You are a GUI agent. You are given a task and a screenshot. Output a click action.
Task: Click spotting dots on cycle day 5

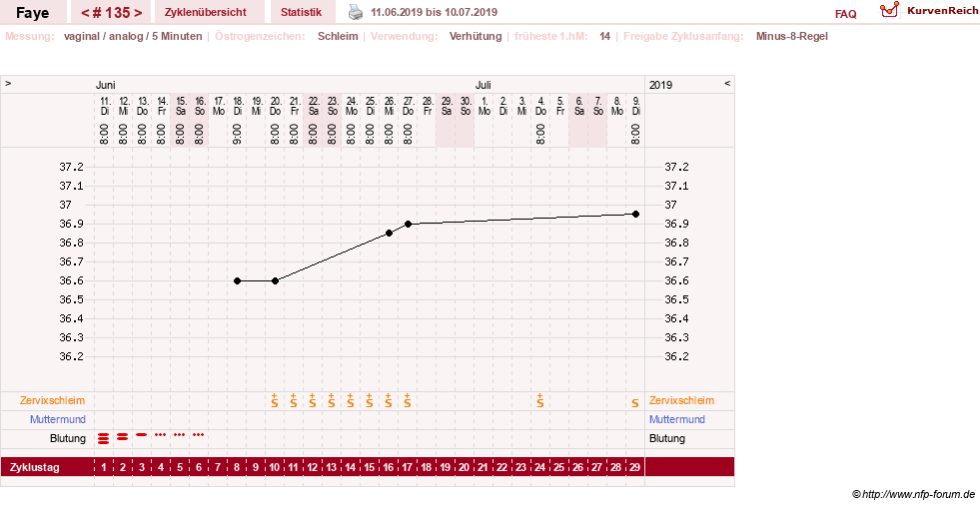point(180,434)
